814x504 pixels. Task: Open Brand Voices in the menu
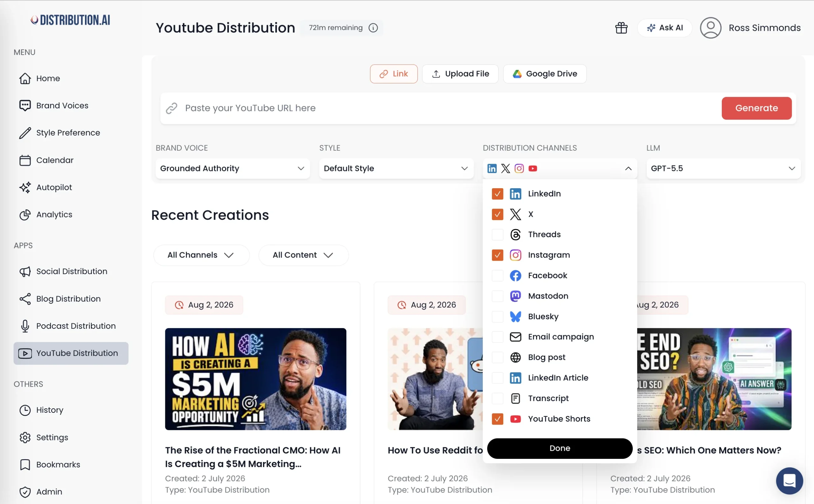click(x=54, y=106)
